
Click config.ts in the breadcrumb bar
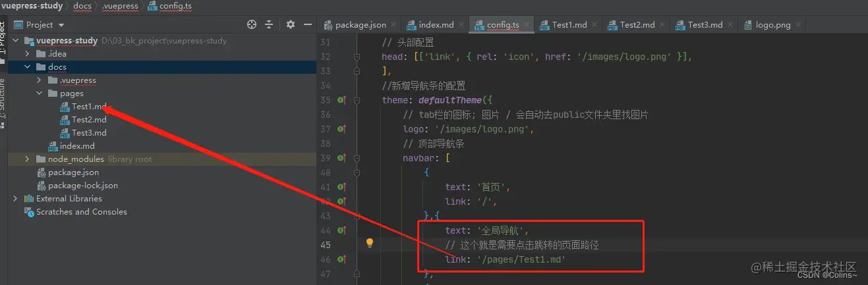176,6
